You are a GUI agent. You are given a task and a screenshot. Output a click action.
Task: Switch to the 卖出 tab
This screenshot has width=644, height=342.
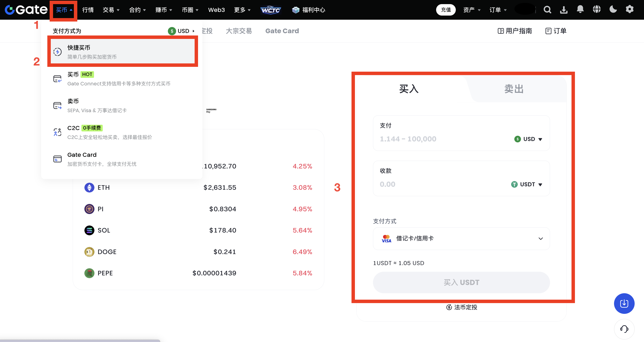(x=514, y=89)
